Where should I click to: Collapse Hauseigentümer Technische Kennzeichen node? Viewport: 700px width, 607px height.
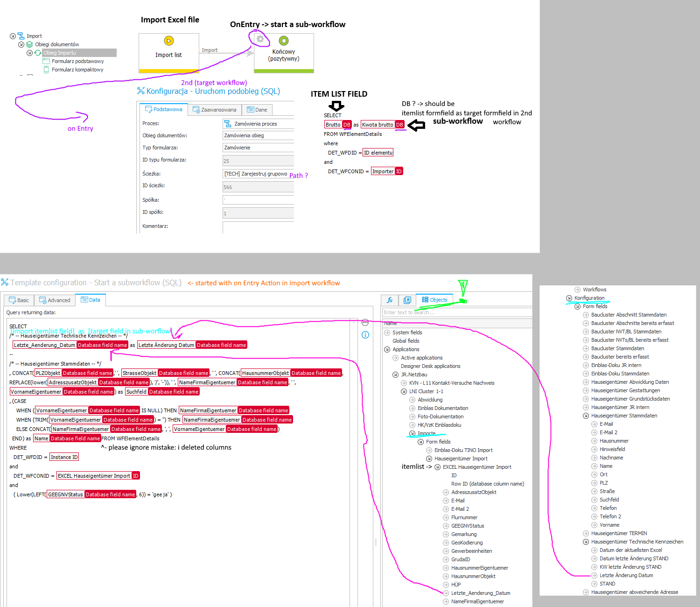pyautogui.click(x=586, y=542)
